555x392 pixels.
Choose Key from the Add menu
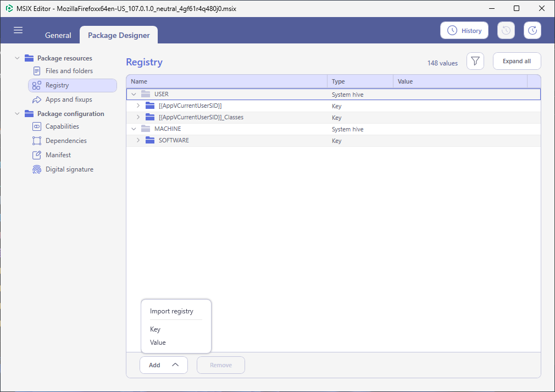coord(155,329)
